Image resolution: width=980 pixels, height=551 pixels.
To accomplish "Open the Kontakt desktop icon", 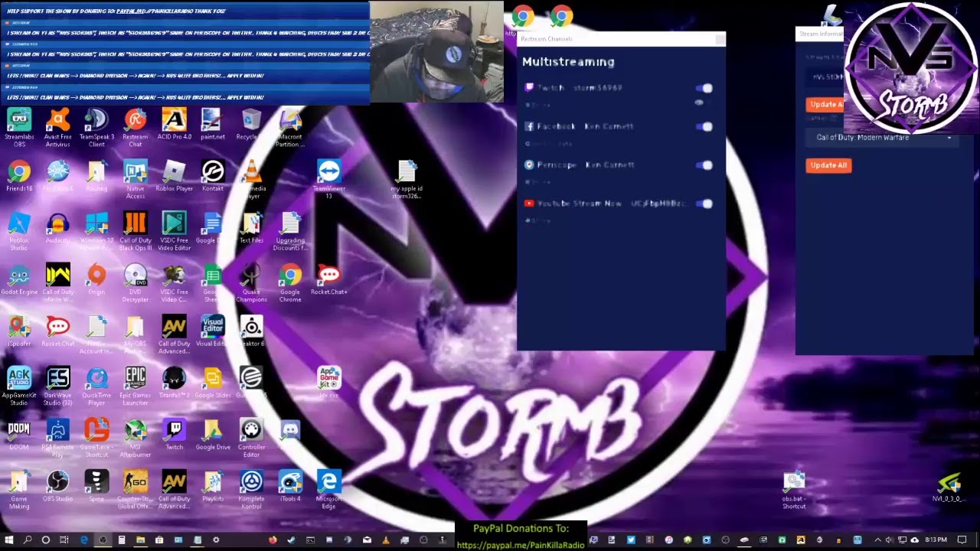I will 213,177.
